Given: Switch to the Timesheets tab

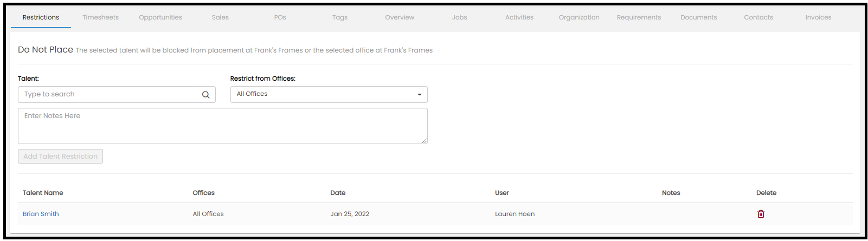Looking at the screenshot, I should tap(101, 17).
